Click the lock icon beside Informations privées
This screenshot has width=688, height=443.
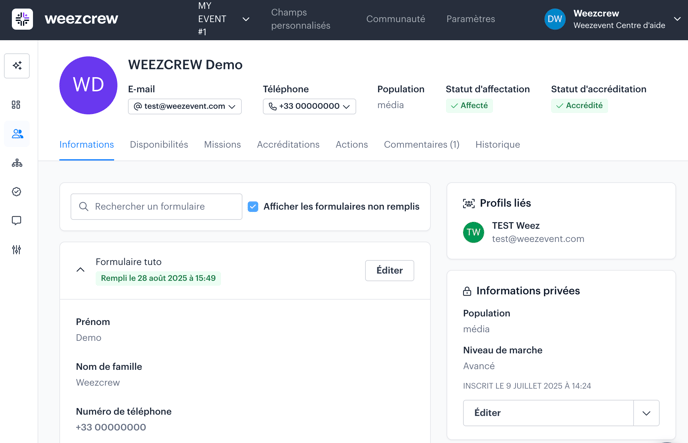467,291
